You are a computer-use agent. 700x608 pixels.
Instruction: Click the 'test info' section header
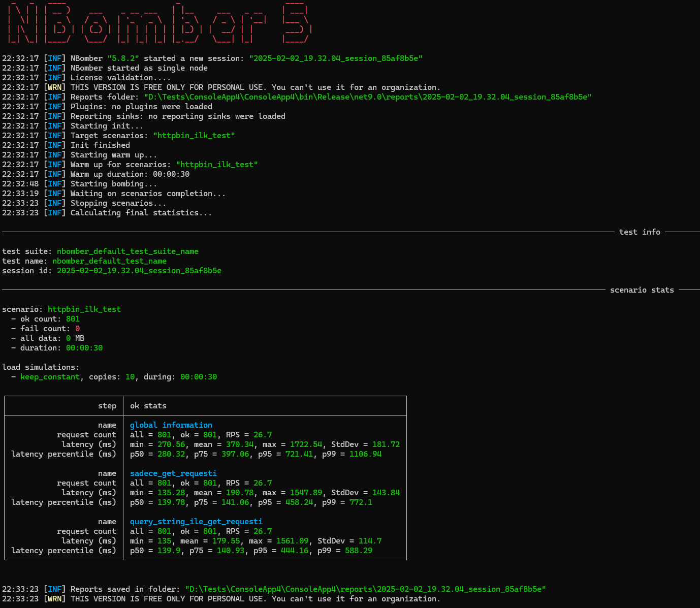point(640,232)
